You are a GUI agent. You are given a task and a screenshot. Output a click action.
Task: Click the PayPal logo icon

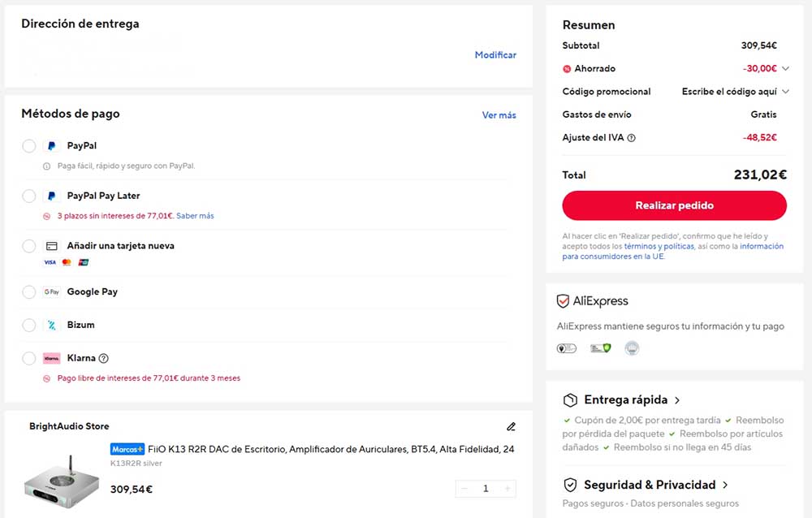[x=51, y=146]
